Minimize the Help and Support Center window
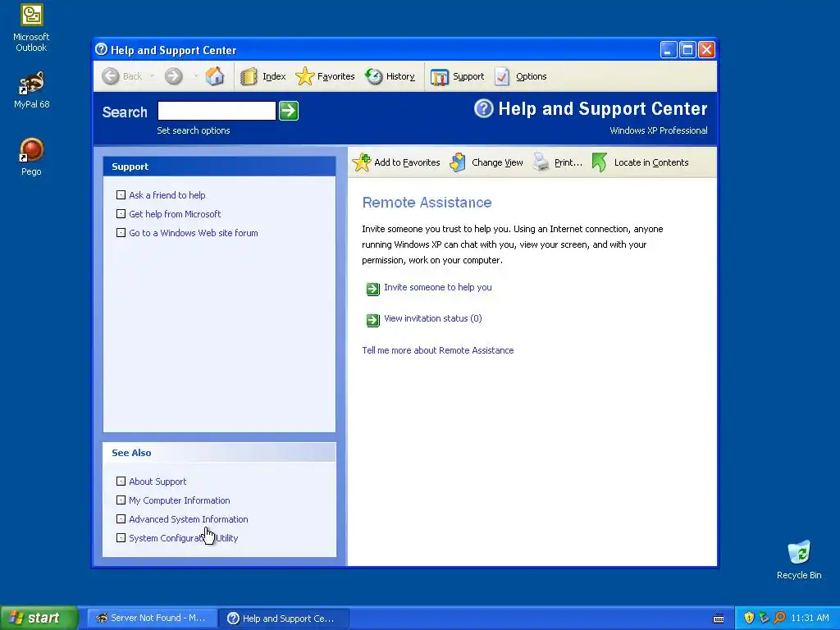Image resolution: width=840 pixels, height=630 pixels. pos(668,50)
